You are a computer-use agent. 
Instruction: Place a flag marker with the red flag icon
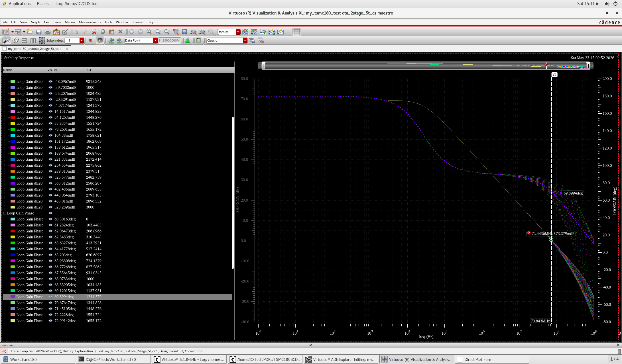pyautogui.click(x=91, y=40)
